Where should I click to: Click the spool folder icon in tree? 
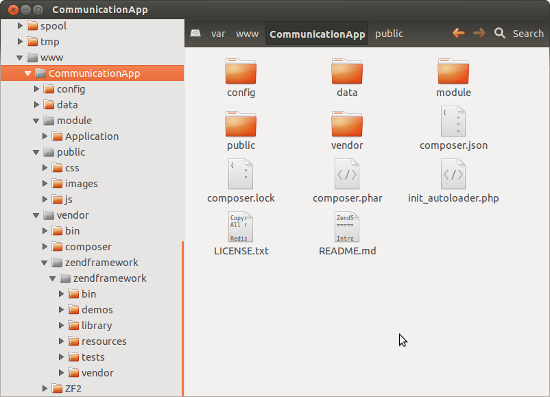click(x=33, y=26)
